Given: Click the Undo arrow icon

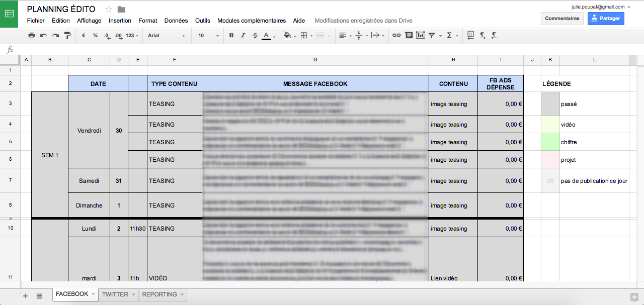Looking at the screenshot, I should (44, 36).
